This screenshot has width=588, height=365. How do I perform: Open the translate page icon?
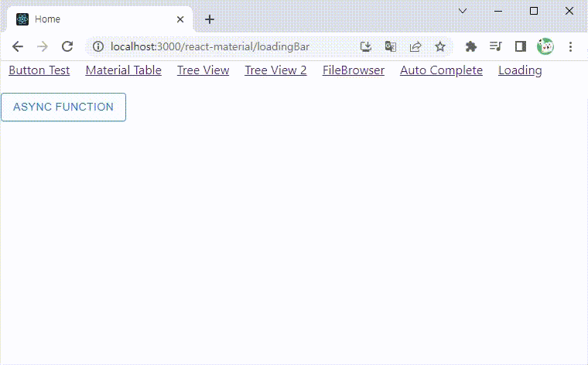click(x=391, y=46)
